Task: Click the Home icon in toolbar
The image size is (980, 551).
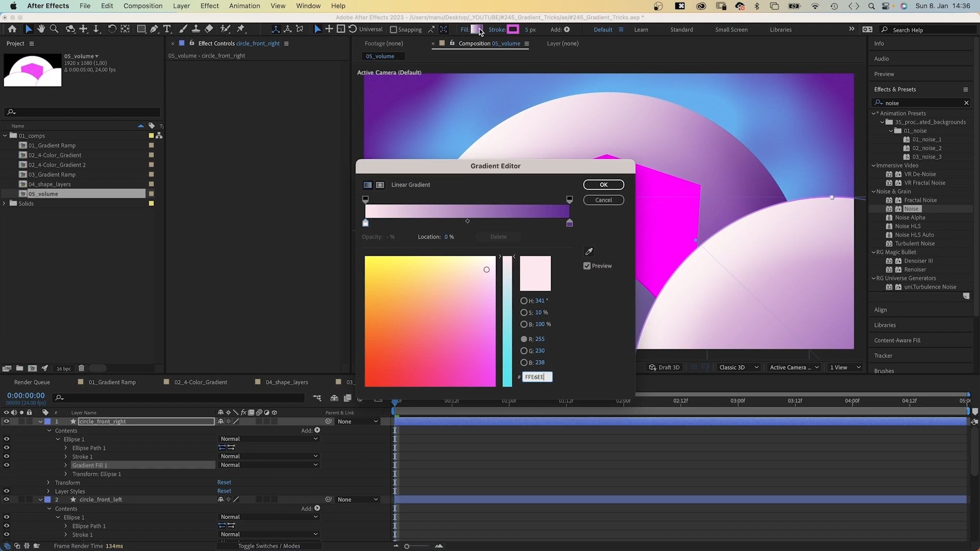Action: pyautogui.click(x=12, y=29)
